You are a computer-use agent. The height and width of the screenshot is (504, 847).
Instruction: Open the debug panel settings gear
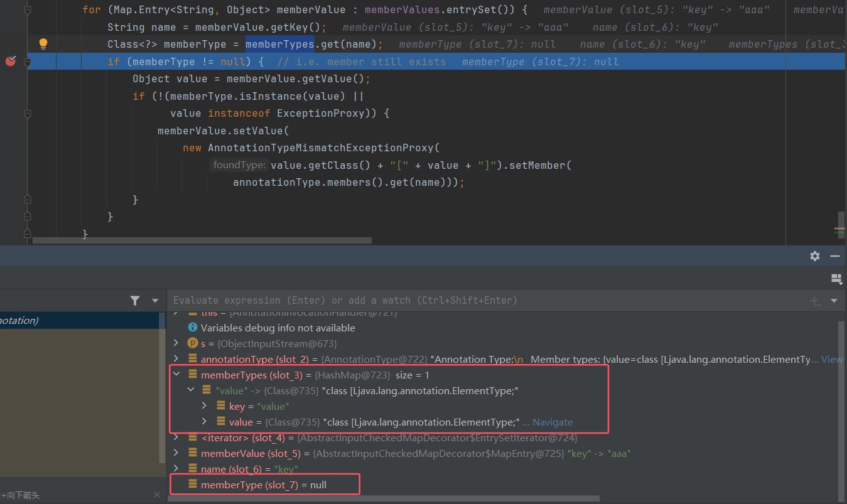pos(815,256)
